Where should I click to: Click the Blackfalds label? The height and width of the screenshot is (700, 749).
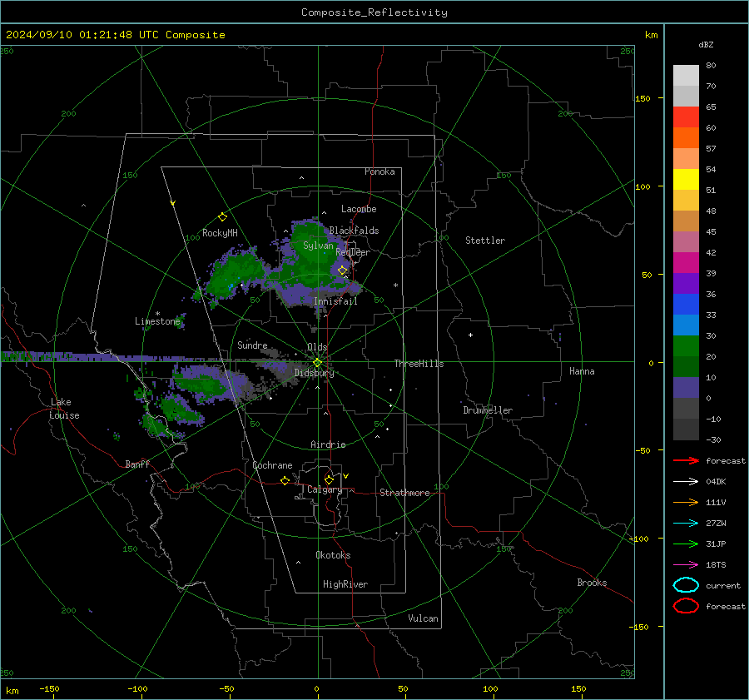(354, 231)
